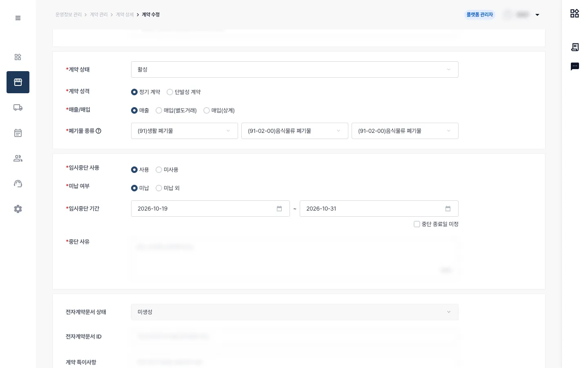This screenshot has width=588, height=368.
Task: Click the help icon next to 폐기물 종류
Action: (x=98, y=131)
